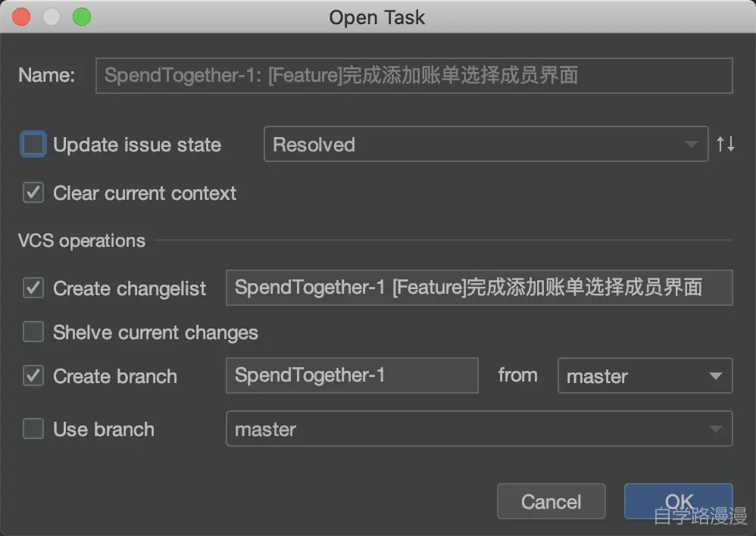
Task: Click the gray minimize window button
Action: coord(52,17)
